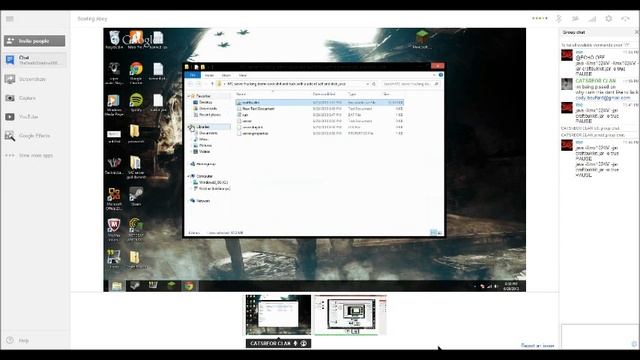Open the hamburger menu at top-left
This screenshot has width=640, height=360.
[9, 19]
